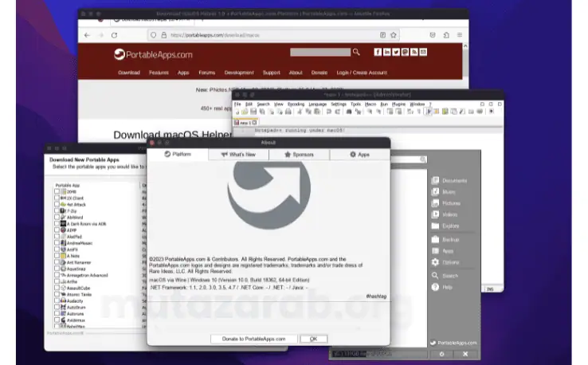Image resolution: width=588 pixels, height=365 pixels.
Task: Click Donate to PortableApps.com button
Action: pos(254,339)
